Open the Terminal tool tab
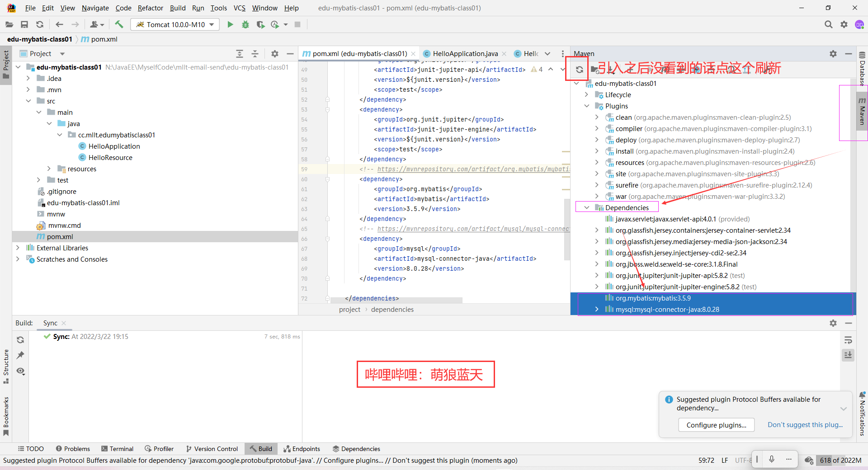The width and height of the screenshot is (868, 470). point(118,449)
